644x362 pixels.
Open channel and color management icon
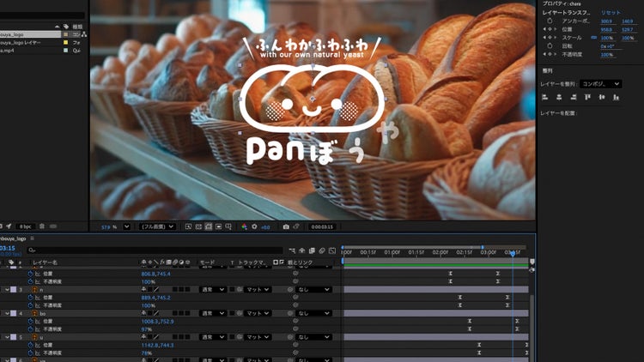coord(244,226)
